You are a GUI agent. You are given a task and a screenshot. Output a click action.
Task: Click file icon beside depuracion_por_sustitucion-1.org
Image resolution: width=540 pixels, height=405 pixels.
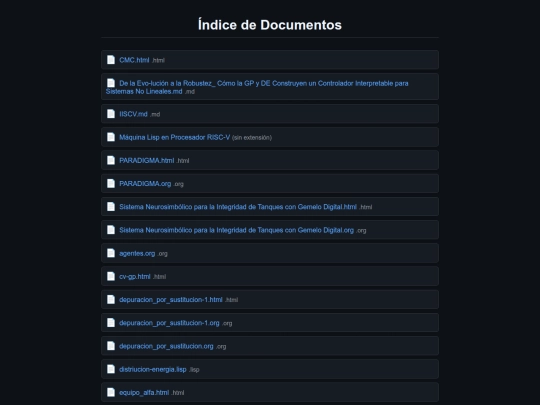click(x=111, y=322)
